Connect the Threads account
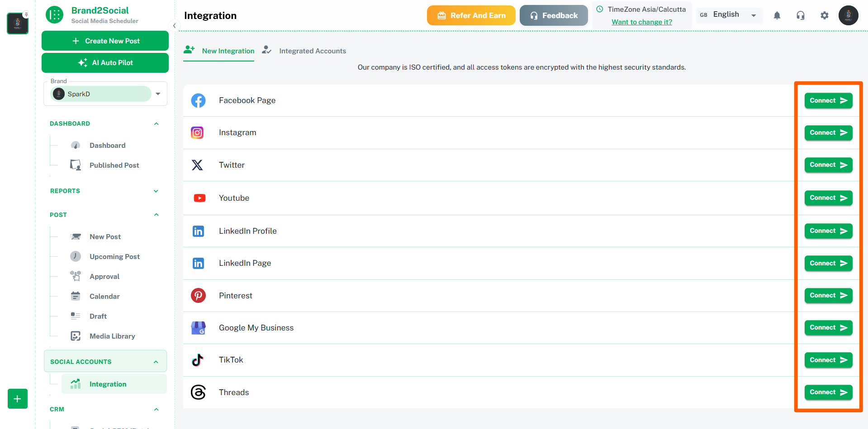The height and width of the screenshot is (429, 868). 828,392
